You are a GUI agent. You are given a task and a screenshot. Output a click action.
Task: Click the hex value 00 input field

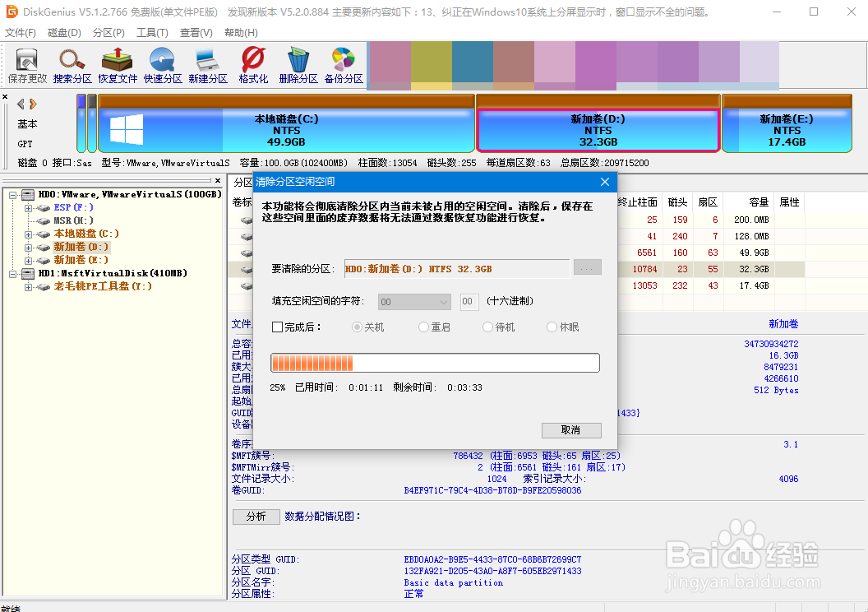pos(469,302)
